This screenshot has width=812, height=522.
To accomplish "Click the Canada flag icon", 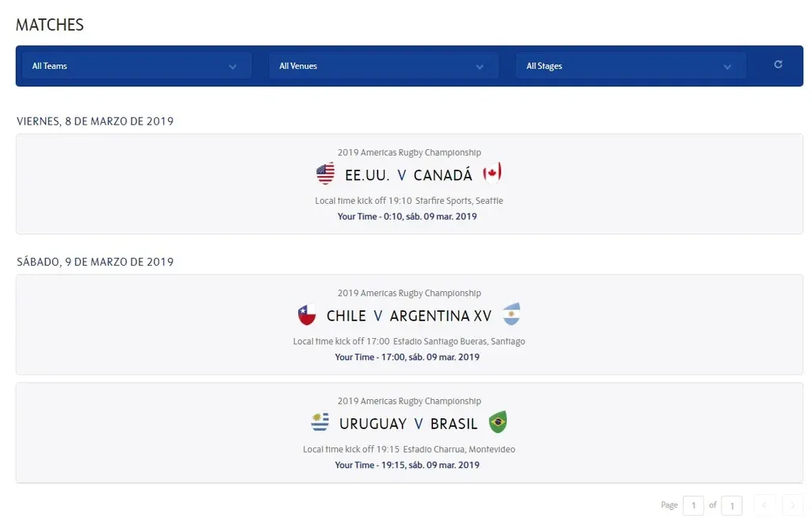I will point(492,173).
